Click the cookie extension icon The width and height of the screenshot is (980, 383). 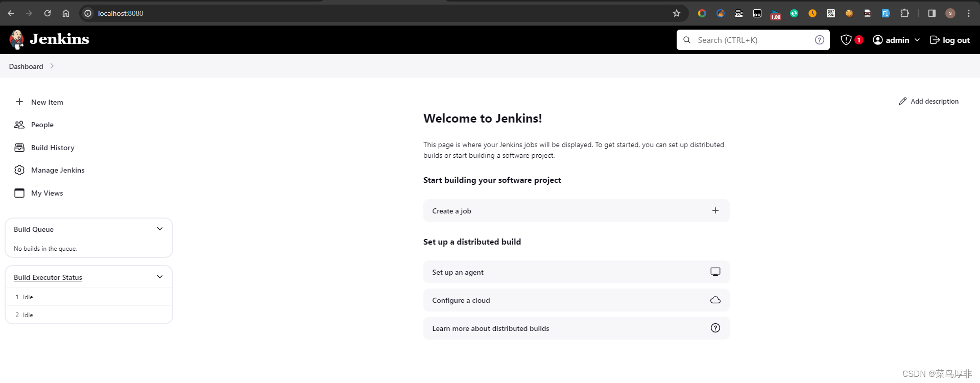coord(849,13)
